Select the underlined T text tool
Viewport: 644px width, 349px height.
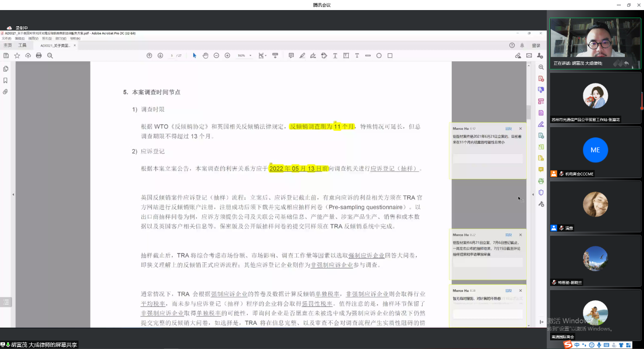pyautogui.click(x=335, y=55)
